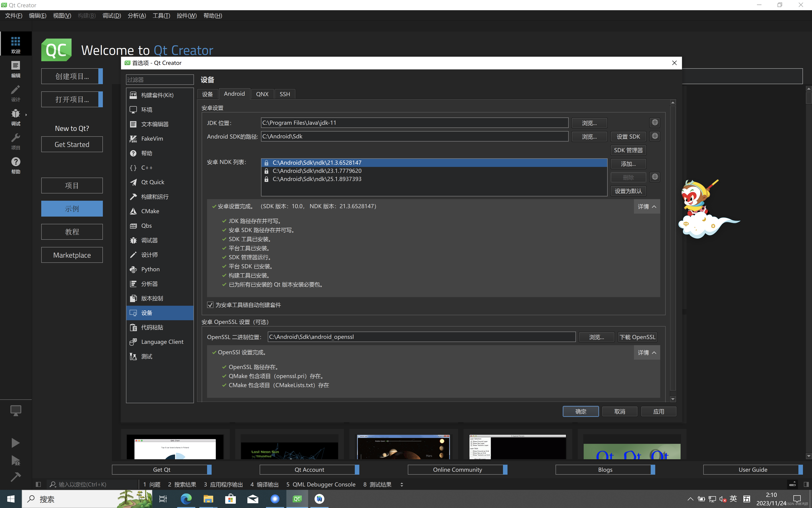Toggle right sidebar icon in status bar

(x=806, y=484)
